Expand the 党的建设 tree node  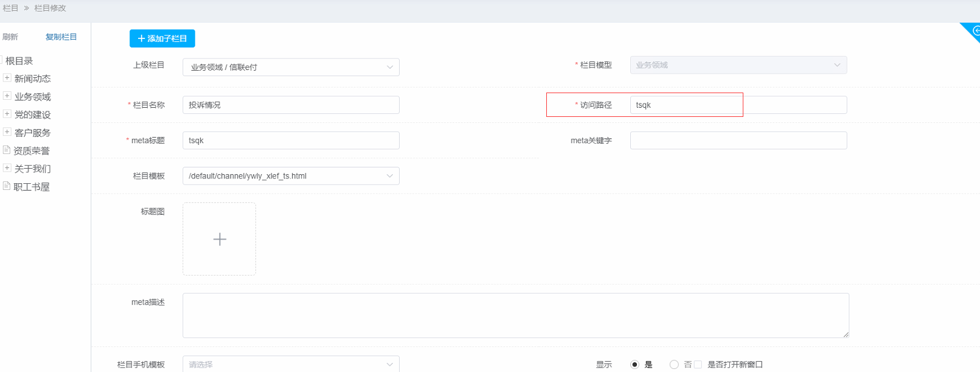[7, 114]
